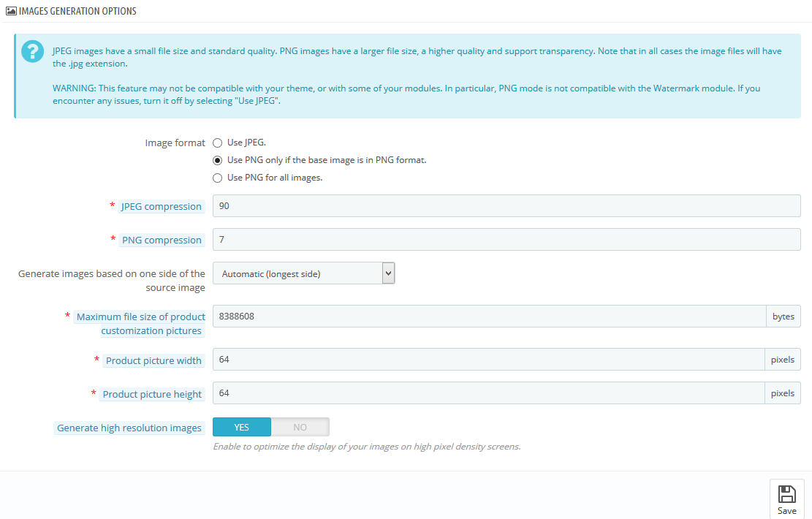This screenshot has width=812, height=519.
Task: Click the picture icon beside Images Generation Options
Action: (x=11, y=11)
